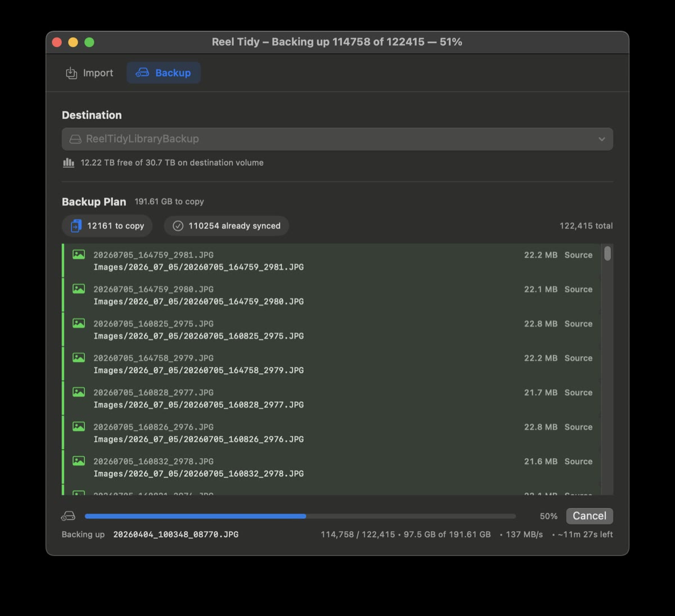Click the 12.22 TB free status text

coord(172,162)
